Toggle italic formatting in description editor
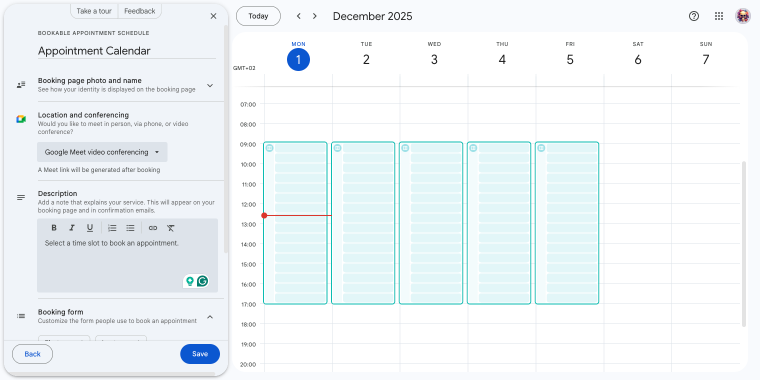The height and width of the screenshot is (380, 760). [x=72, y=228]
